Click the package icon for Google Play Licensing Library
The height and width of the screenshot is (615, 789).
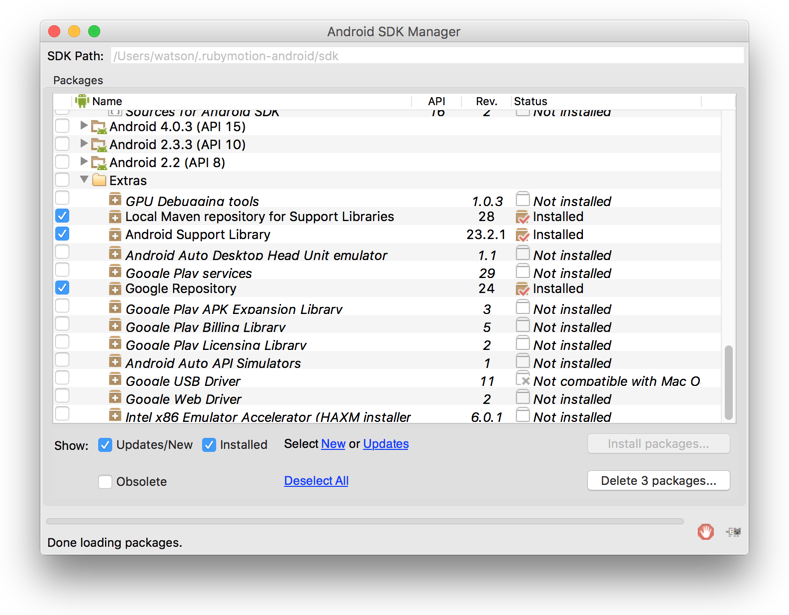115,343
